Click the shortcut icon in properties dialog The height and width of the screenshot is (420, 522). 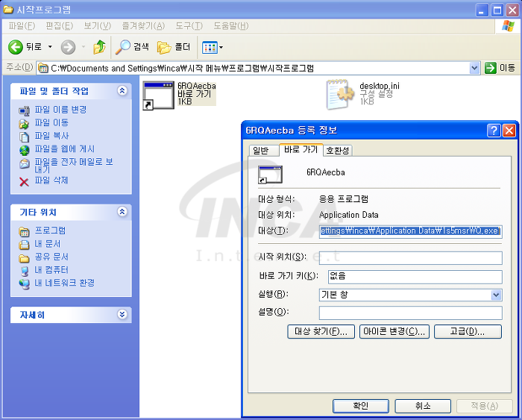pyautogui.click(x=270, y=175)
